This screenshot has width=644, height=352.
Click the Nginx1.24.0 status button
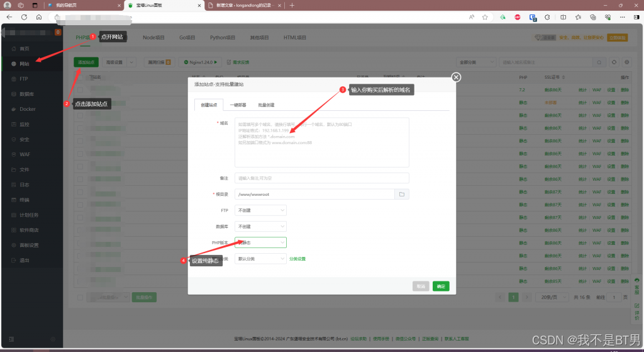click(x=201, y=62)
